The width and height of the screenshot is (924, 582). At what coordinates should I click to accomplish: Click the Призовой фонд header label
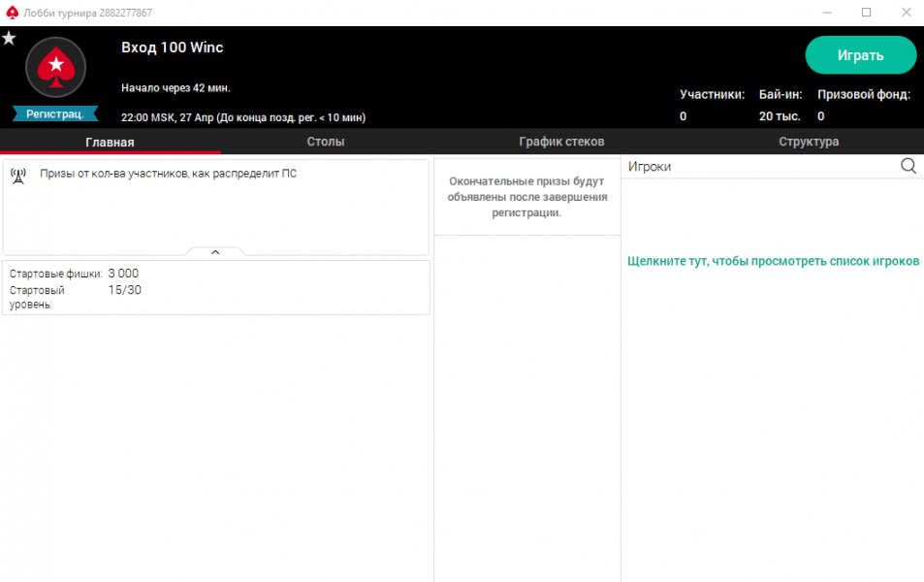tap(863, 95)
